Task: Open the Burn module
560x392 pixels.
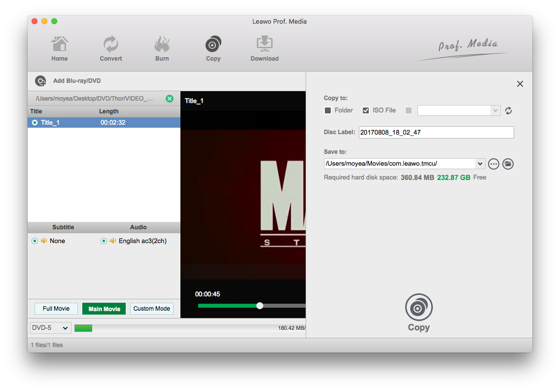Action: (162, 49)
